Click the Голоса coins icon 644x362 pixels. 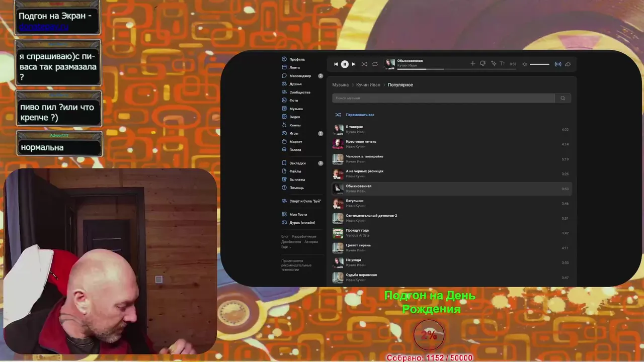click(284, 150)
